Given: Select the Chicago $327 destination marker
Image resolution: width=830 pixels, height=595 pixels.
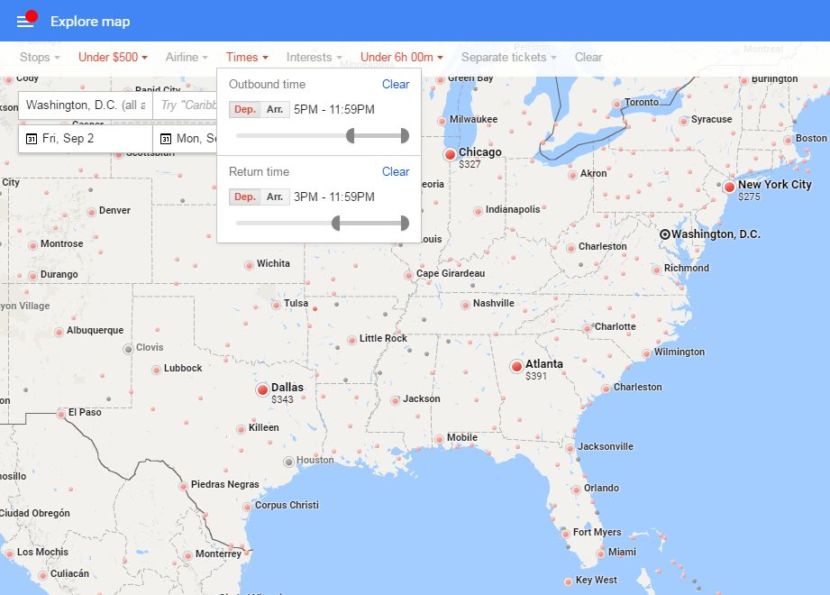Looking at the screenshot, I should 450,155.
